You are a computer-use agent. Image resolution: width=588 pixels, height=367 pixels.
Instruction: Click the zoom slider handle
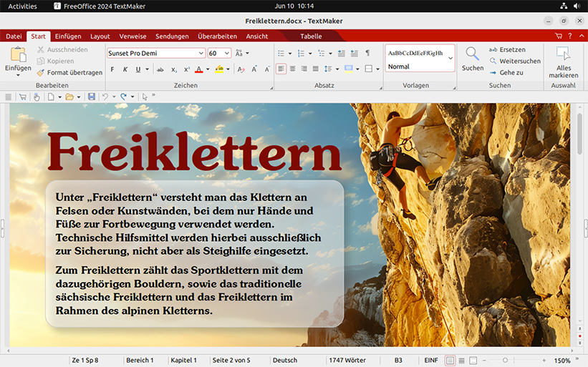click(505, 361)
